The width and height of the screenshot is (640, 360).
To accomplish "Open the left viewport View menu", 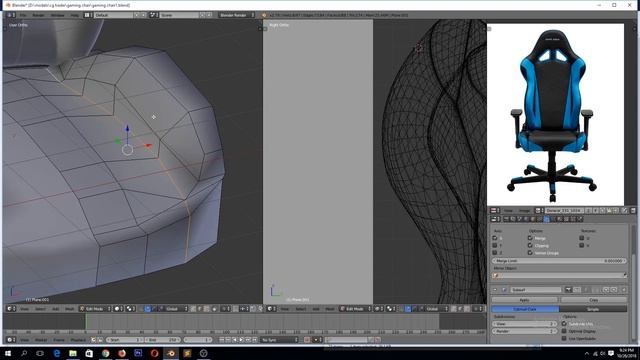I will 24,309.
